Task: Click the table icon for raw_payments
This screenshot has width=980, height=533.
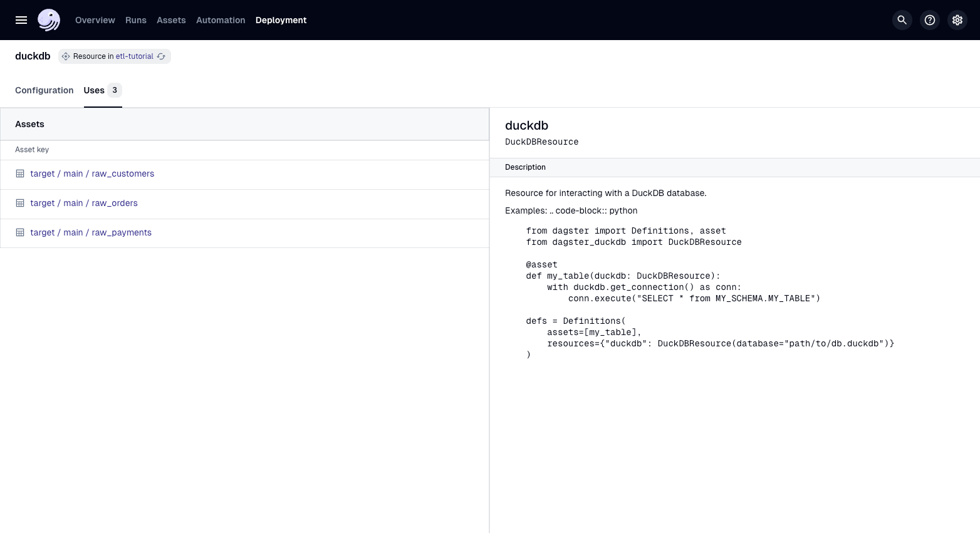Action: coord(20,233)
